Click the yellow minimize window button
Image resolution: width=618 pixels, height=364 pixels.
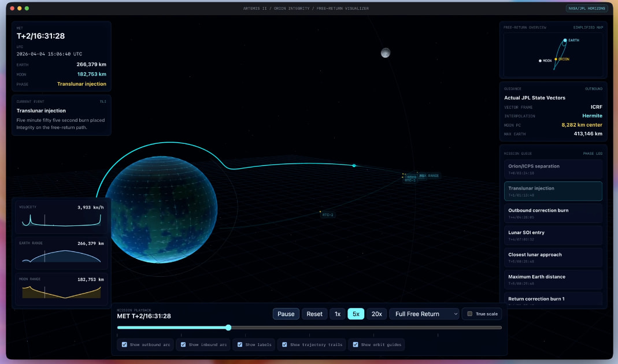[19, 8]
